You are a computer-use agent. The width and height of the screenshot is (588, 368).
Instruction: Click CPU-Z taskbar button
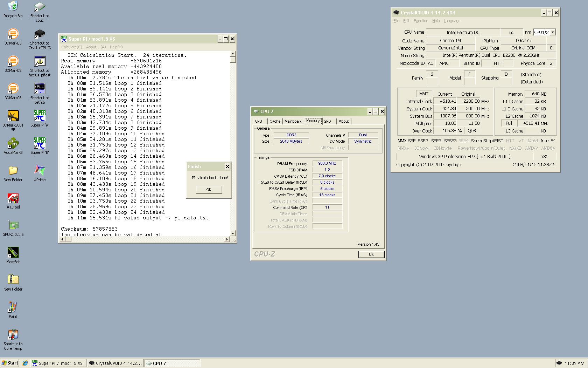(x=172, y=363)
